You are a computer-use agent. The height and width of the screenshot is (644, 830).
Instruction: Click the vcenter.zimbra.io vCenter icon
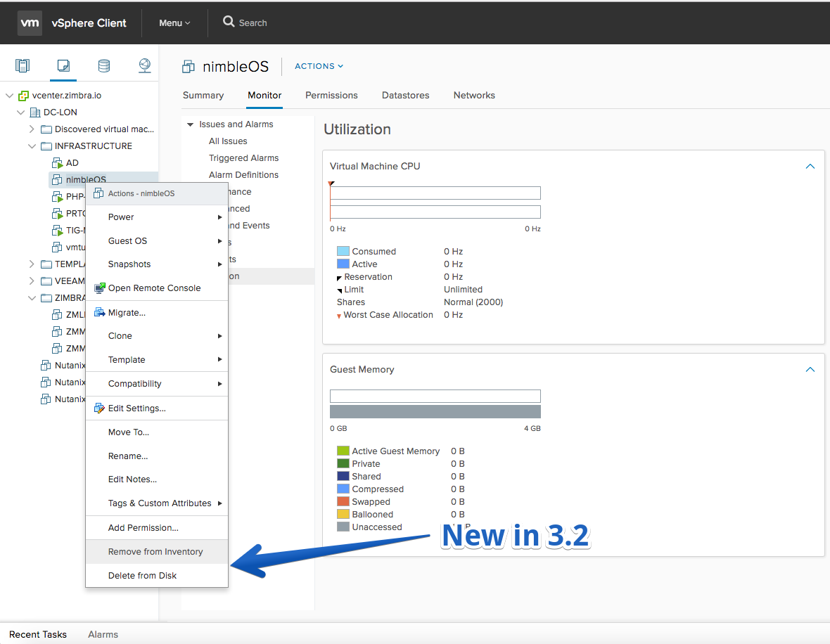coord(23,96)
